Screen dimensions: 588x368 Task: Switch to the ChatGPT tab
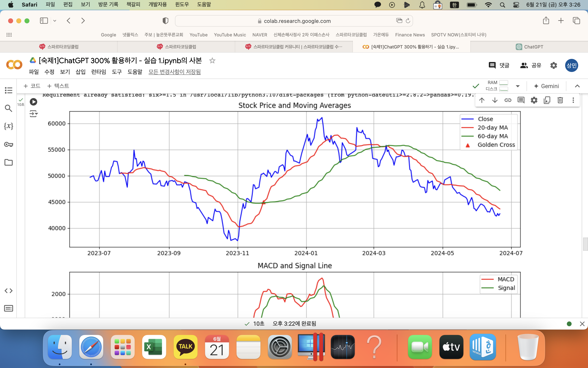[x=529, y=47]
